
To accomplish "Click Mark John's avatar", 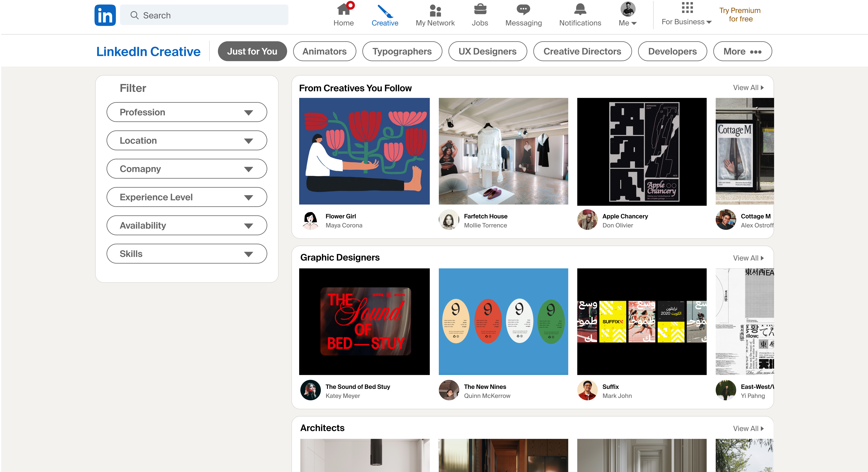I will 587,390.
